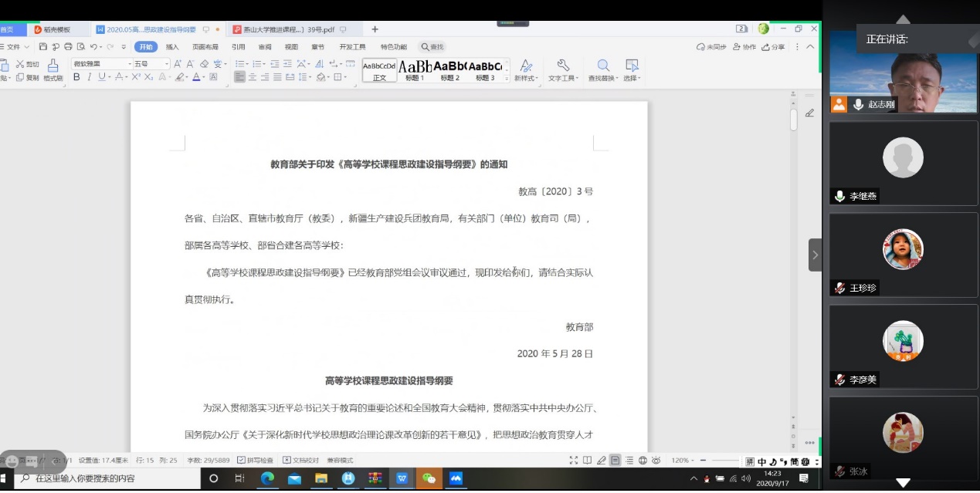Click the Print icon in quick access toolbar
This screenshot has width=980, height=493.
click(68, 47)
